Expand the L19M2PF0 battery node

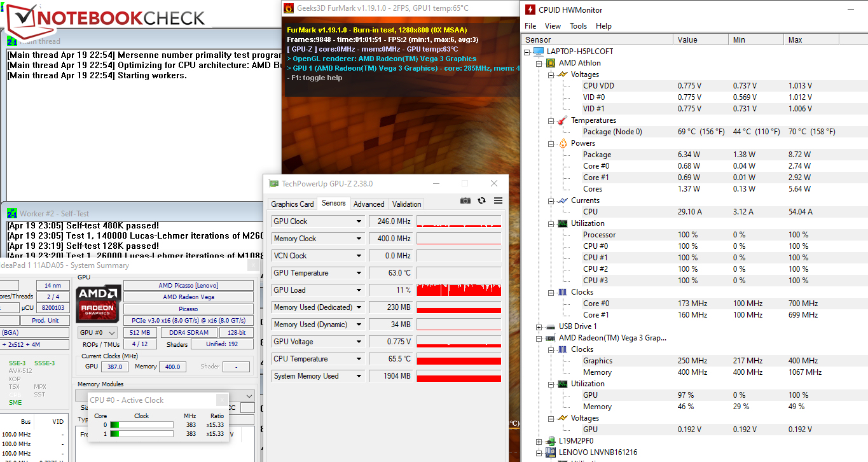point(539,441)
